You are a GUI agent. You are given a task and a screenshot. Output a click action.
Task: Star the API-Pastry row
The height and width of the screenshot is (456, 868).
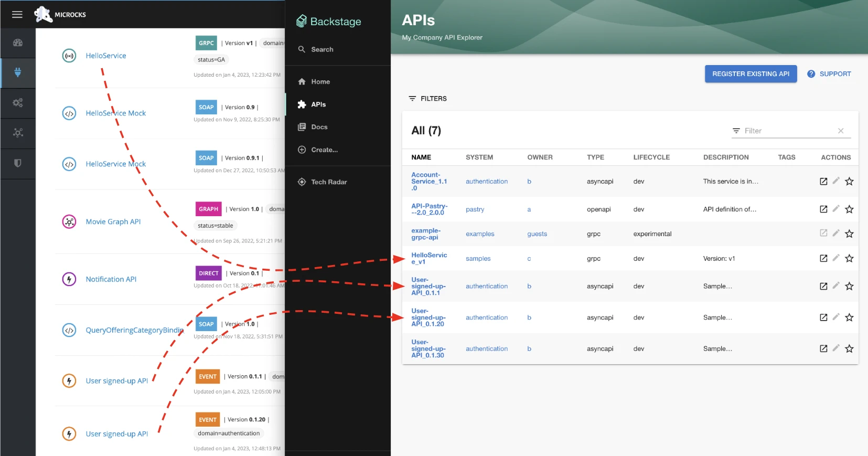coord(849,209)
